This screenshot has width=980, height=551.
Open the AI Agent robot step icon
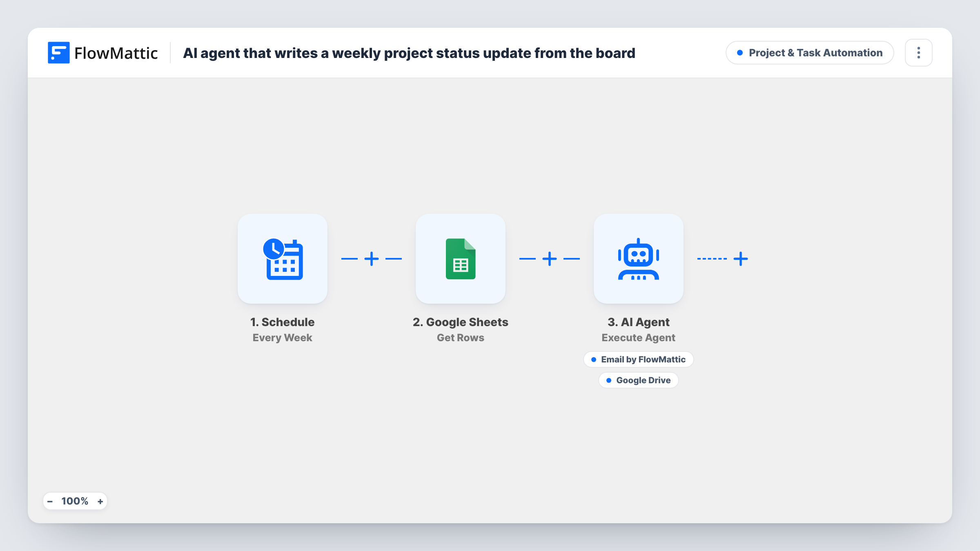(639, 259)
